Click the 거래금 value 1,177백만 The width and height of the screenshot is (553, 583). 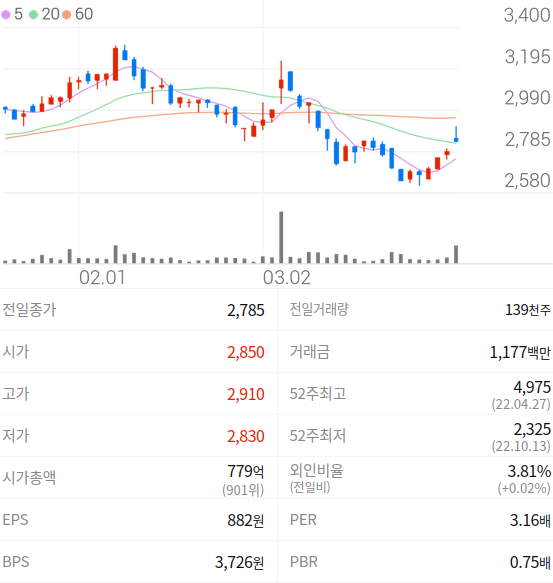tap(520, 352)
